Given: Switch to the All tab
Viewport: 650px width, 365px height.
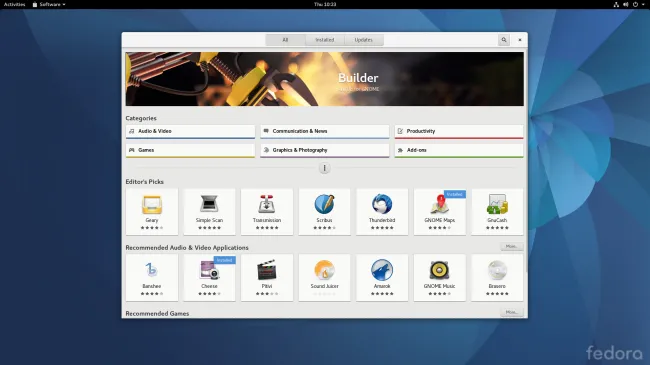Looking at the screenshot, I should tap(285, 40).
